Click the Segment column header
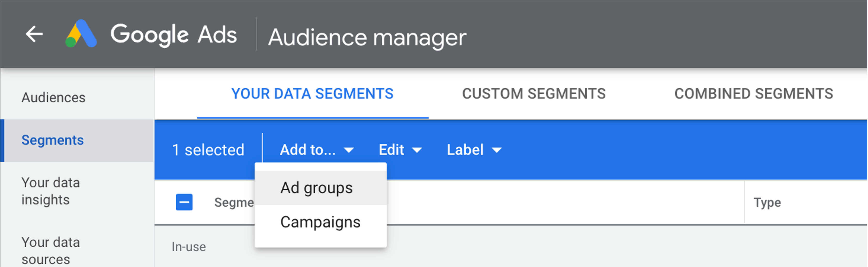Image resolution: width=868 pixels, height=267 pixels. point(234,203)
